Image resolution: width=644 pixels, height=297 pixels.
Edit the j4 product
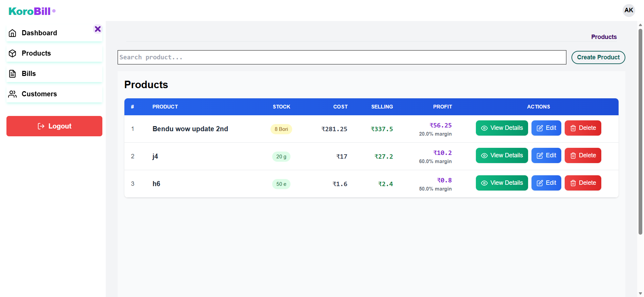click(546, 156)
